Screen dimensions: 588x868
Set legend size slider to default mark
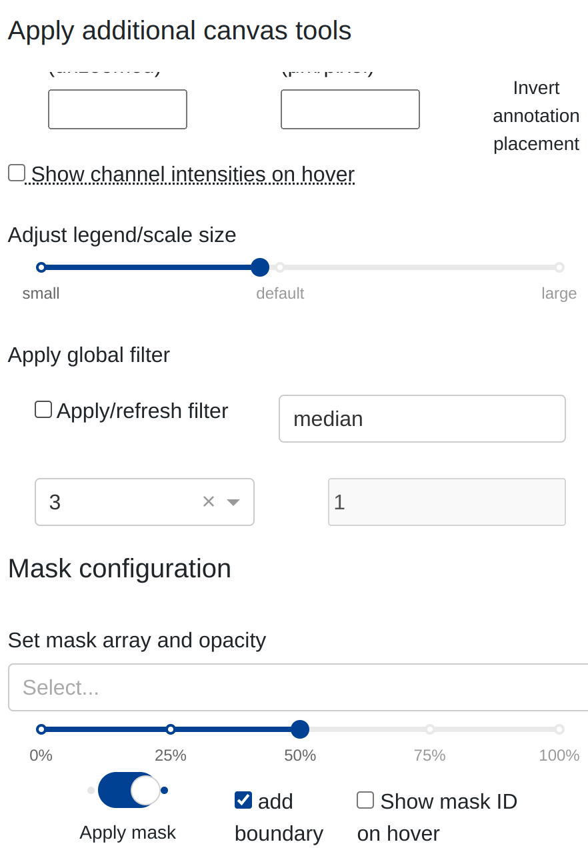(x=280, y=267)
